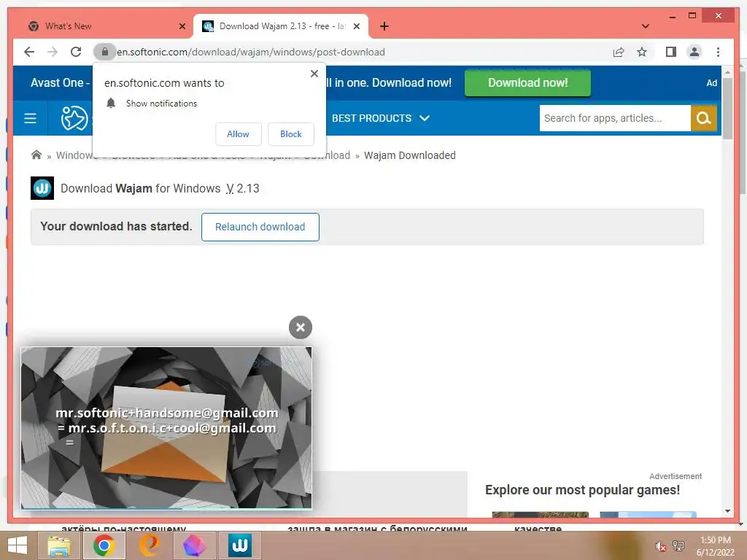Screen dimensions: 747x560
Task: Click the Chrome taskbar icon
Action: pos(104,545)
